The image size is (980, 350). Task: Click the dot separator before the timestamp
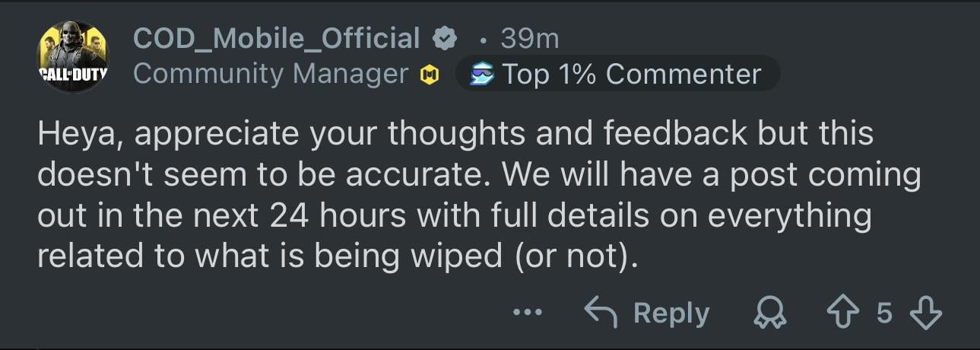coord(484,40)
